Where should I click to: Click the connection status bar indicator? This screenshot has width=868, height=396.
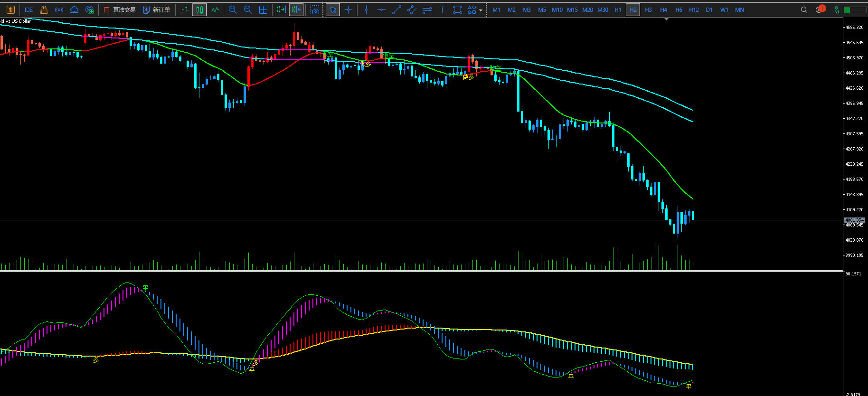point(855,9)
